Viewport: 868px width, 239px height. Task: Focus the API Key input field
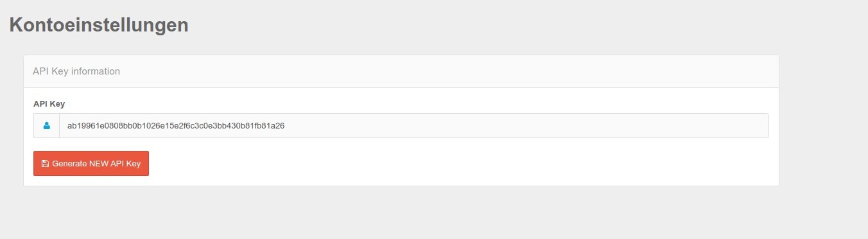pos(413,126)
